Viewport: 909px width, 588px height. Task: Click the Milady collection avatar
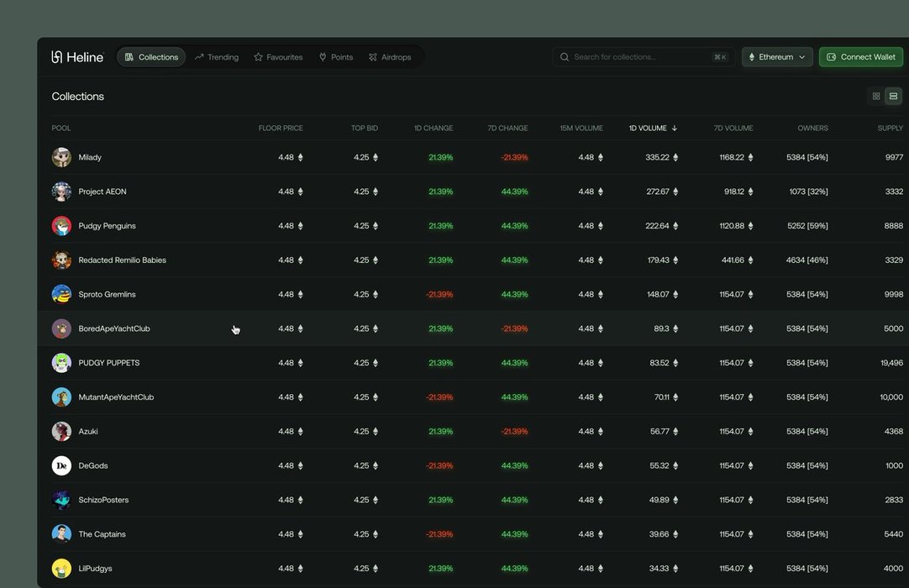point(61,157)
